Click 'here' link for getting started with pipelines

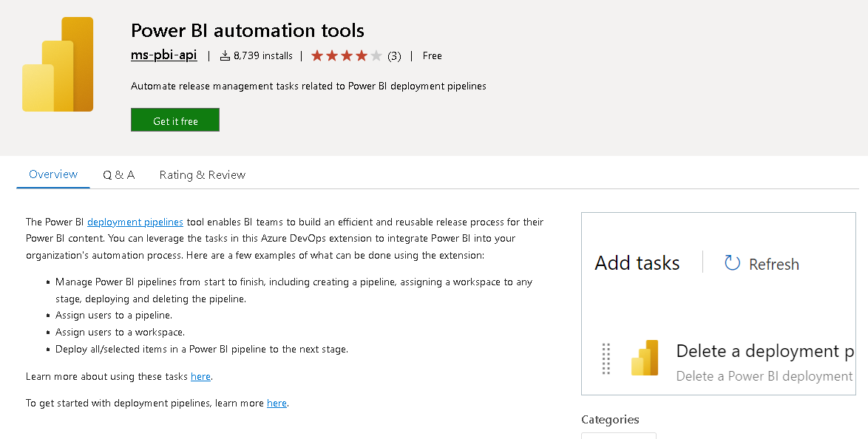click(277, 403)
